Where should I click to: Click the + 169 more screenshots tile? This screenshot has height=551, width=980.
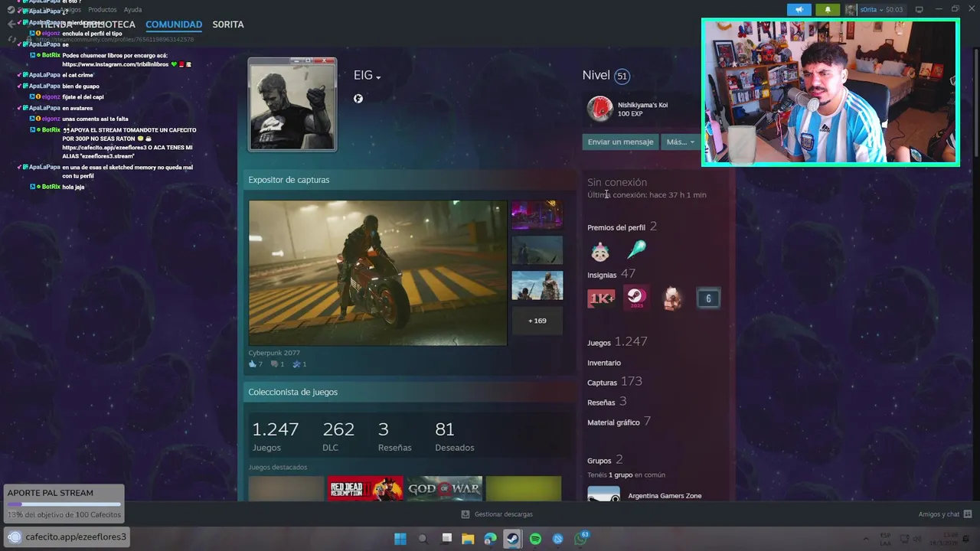(x=537, y=321)
